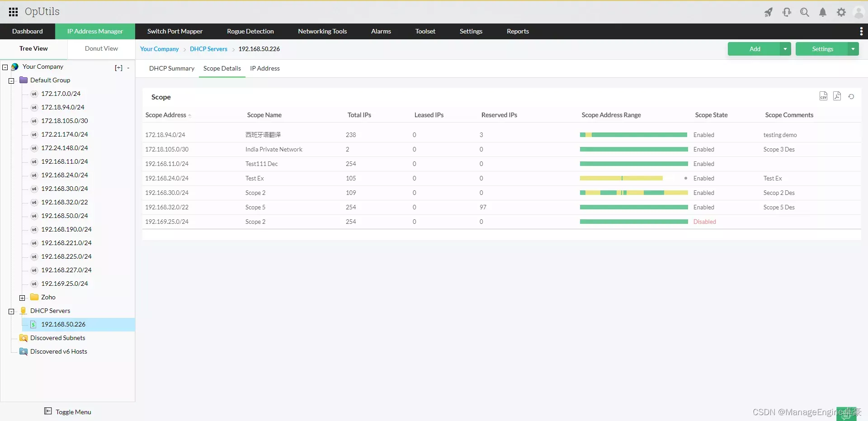Click the Scope 5 Des comment
This screenshot has height=421, width=868.
point(779,207)
